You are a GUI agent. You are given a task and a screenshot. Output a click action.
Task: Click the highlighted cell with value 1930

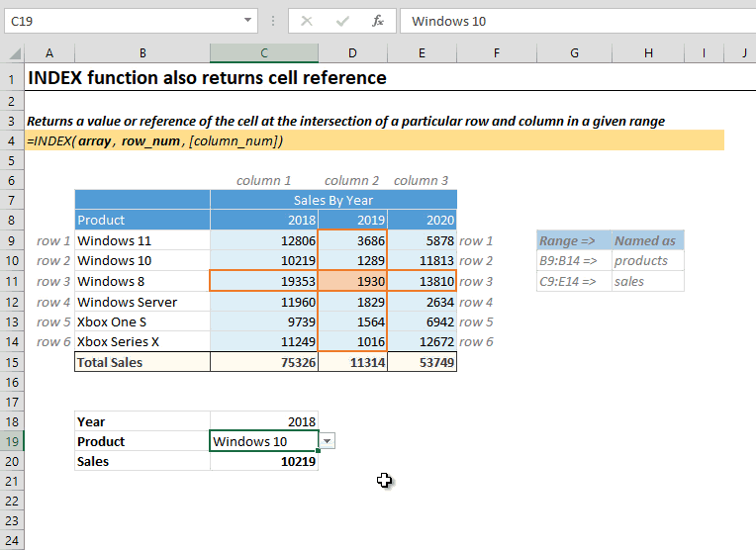click(x=352, y=281)
